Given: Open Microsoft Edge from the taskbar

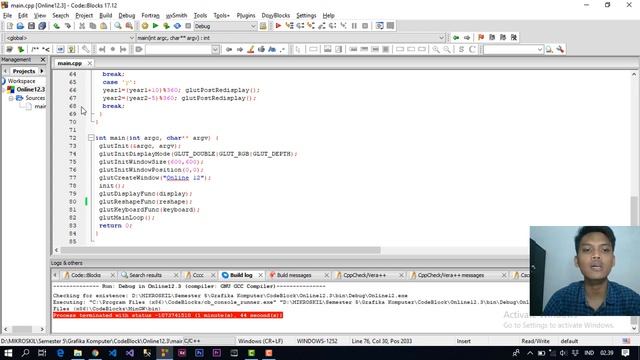Looking at the screenshot, I should (x=60, y=353).
